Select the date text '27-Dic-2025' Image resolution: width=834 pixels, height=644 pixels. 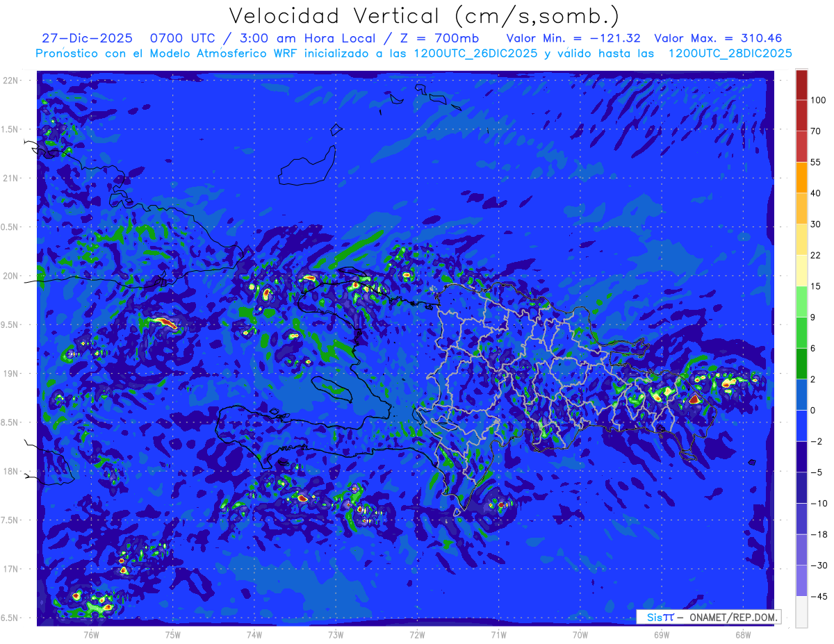pyautogui.click(x=87, y=38)
